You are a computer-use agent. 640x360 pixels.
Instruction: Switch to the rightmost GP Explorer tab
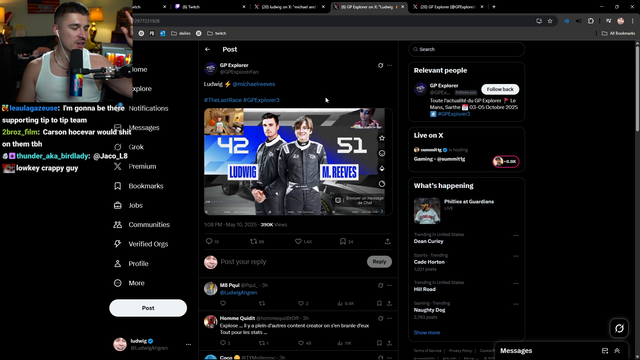tap(447, 7)
